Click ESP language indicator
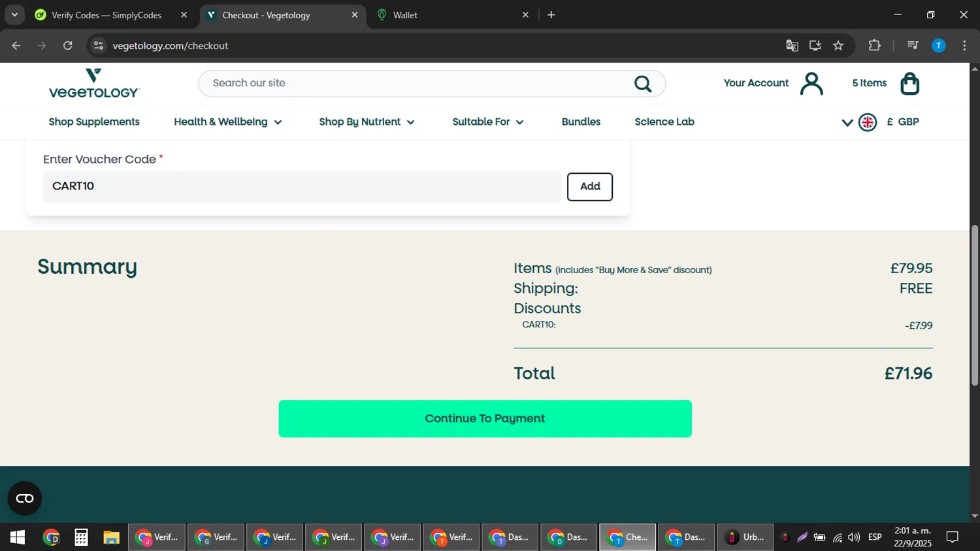 pyautogui.click(x=875, y=537)
